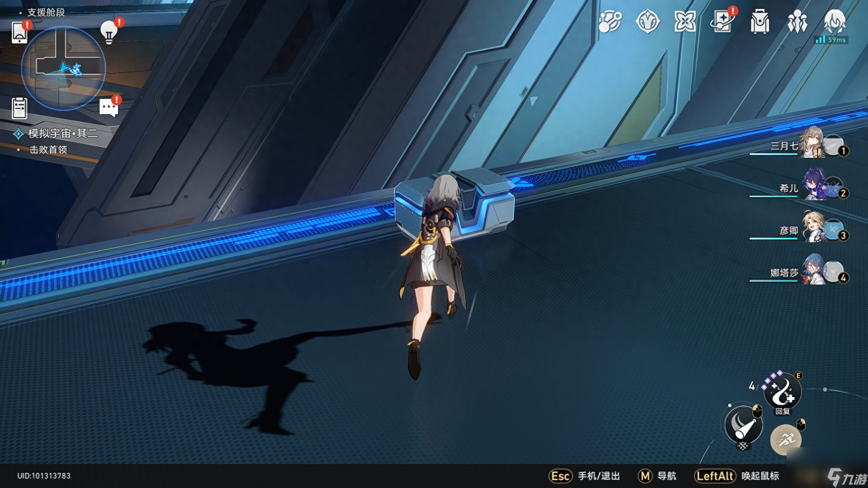
Task: Click the LeftAlt 唤起鼠标 hint
Action: tap(737, 476)
